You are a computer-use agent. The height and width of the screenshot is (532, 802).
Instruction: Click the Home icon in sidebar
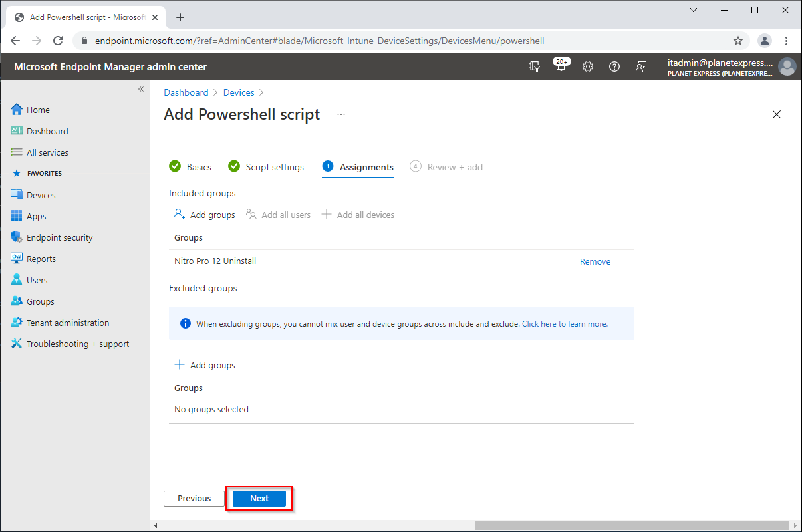(17, 110)
